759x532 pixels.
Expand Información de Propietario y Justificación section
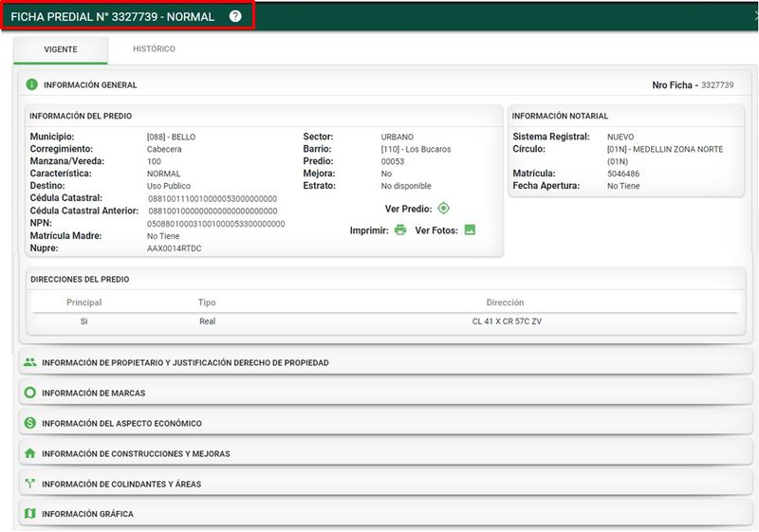pos(185,362)
